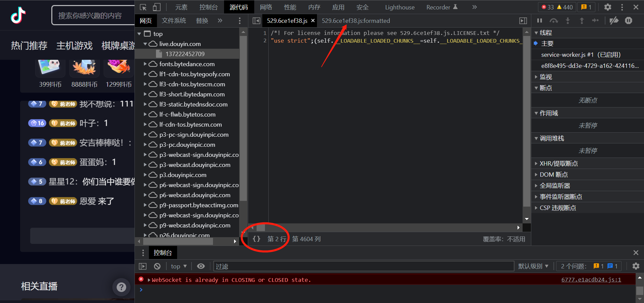Open the console drawer three-dot menu

[x=143, y=253]
